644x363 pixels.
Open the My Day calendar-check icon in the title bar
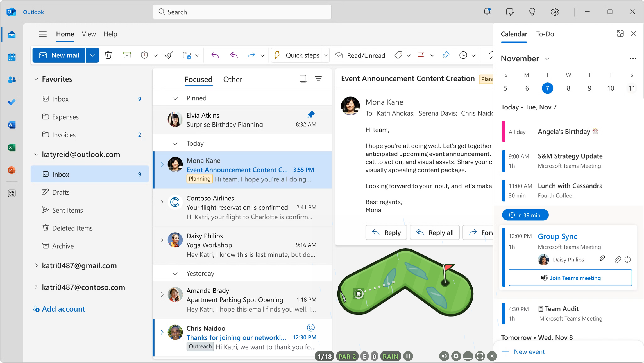coord(510,12)
